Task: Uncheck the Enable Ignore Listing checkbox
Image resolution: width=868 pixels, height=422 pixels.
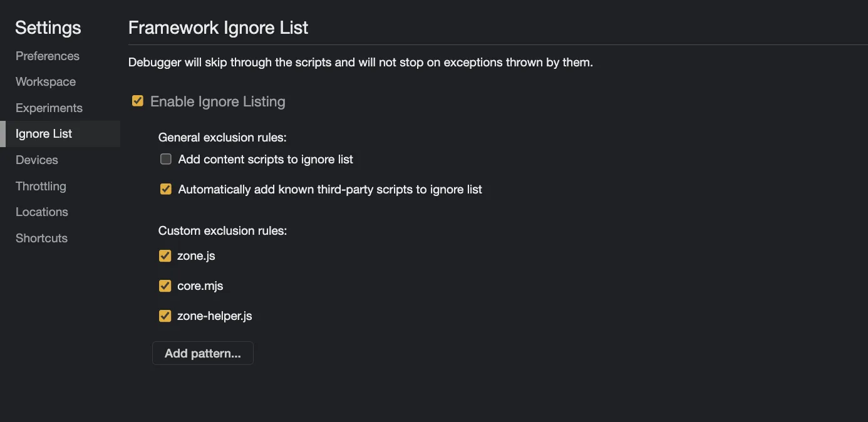Action: 138,101
